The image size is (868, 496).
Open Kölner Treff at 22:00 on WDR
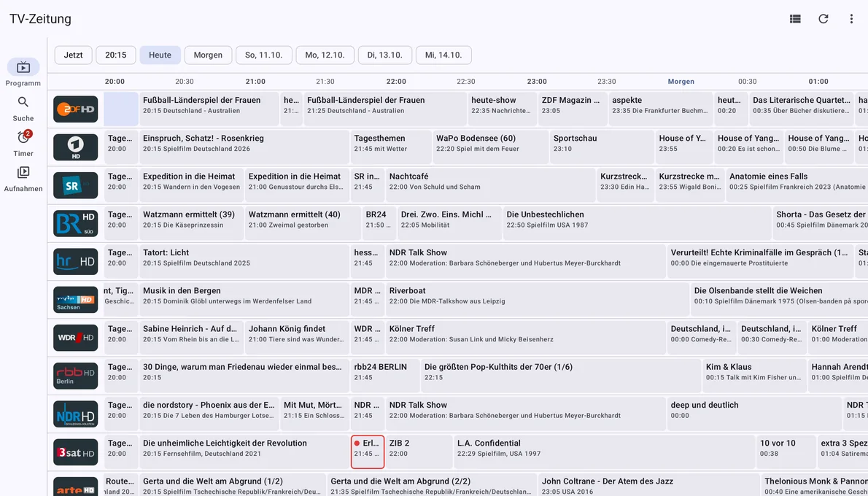526,338
